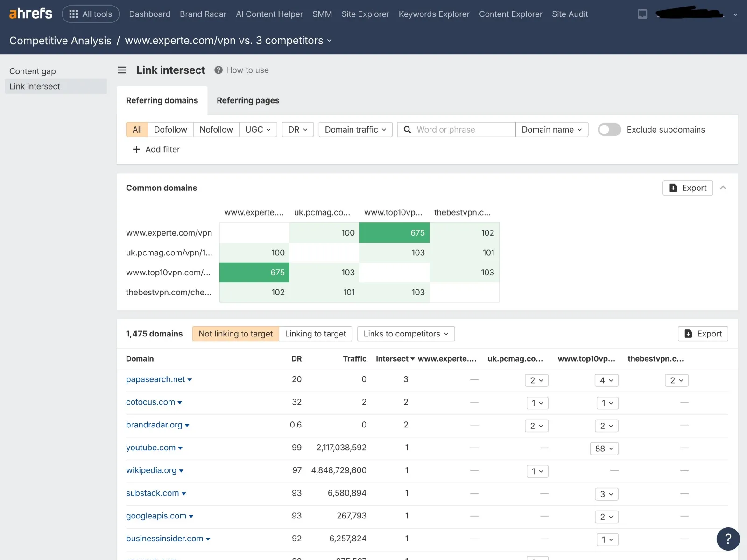Expand wikipedia.org pcmag 1 link
The width and height of the screenshot is (747, 560).
[x=537, y=471]
